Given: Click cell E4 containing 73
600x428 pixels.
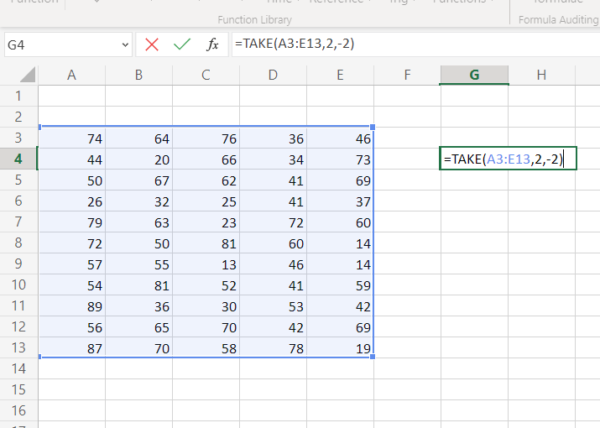Looking at the screenshot, I should click(340, 159).
